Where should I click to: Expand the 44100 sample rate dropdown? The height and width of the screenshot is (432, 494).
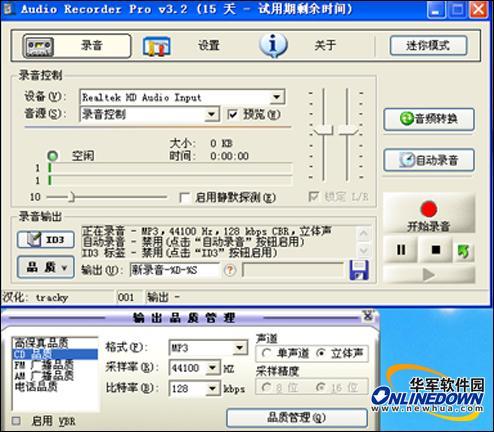click(212, 368)
